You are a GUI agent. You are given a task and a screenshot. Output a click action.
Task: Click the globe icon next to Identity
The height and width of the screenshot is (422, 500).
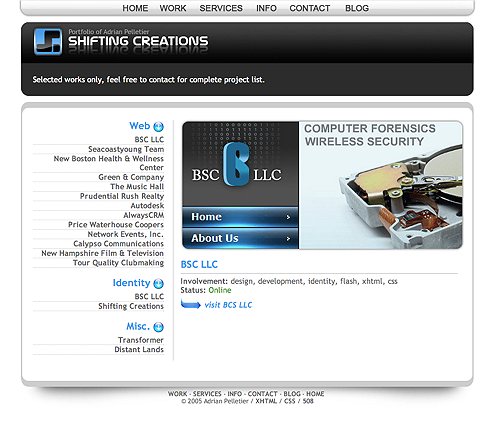[158, 284]
